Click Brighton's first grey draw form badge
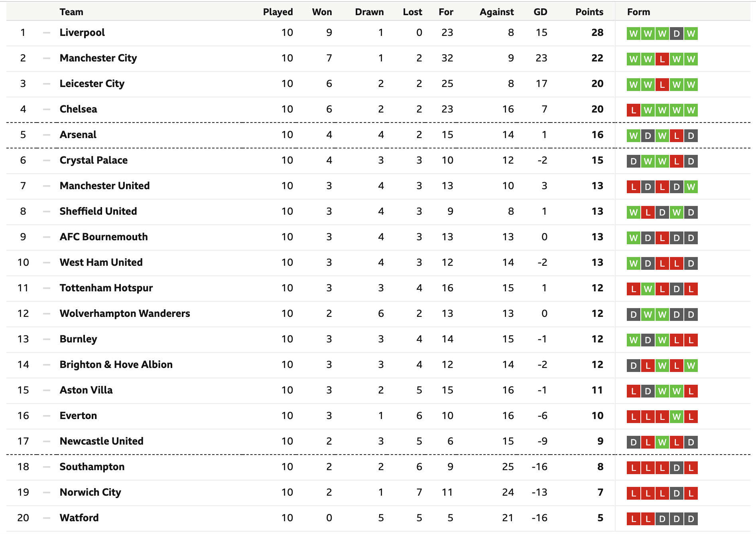The width and height of the screenshot is (756, 534). pyautogui.click(x=633, y=366)
